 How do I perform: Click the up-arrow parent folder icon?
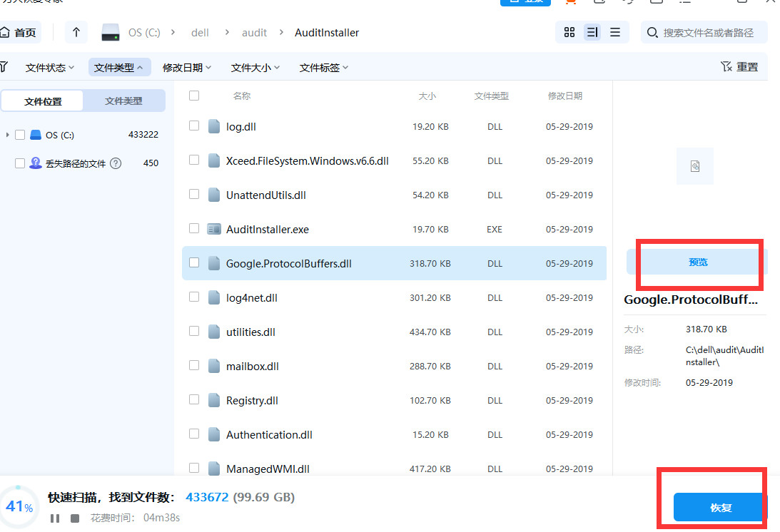click(x=76, y=32)
